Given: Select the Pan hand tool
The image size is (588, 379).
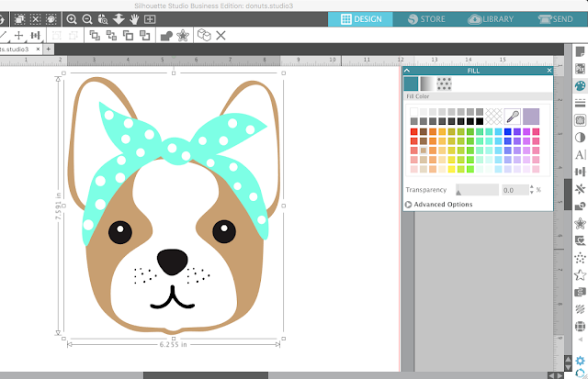Looking at the screenshot, I should click(x=134, y=18).
